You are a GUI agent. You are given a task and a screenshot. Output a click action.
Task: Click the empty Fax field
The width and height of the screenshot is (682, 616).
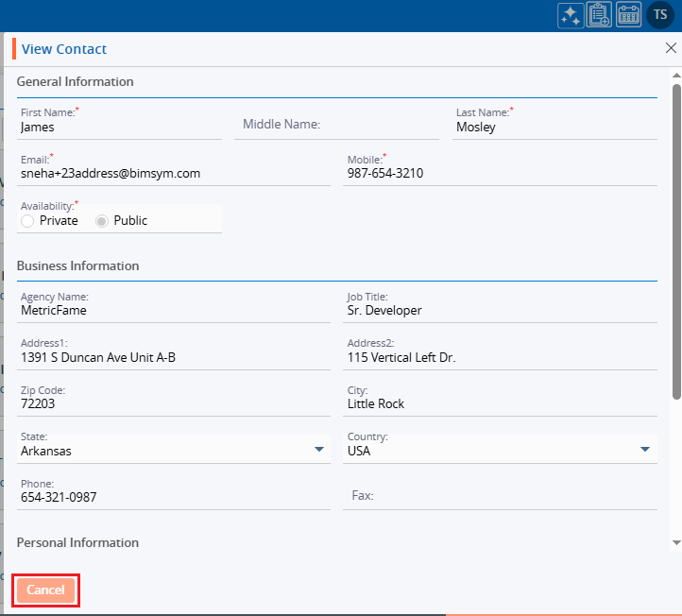[x=501, y=495]
